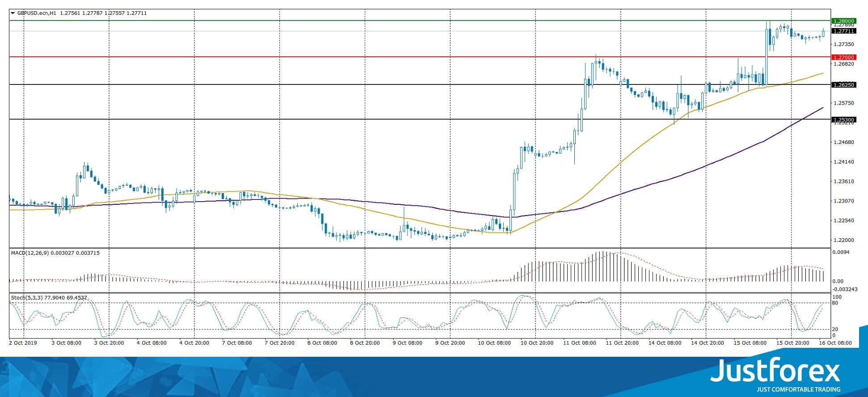Click the 1.23070 price axis value
868x397 pixels.
(844, 201)
